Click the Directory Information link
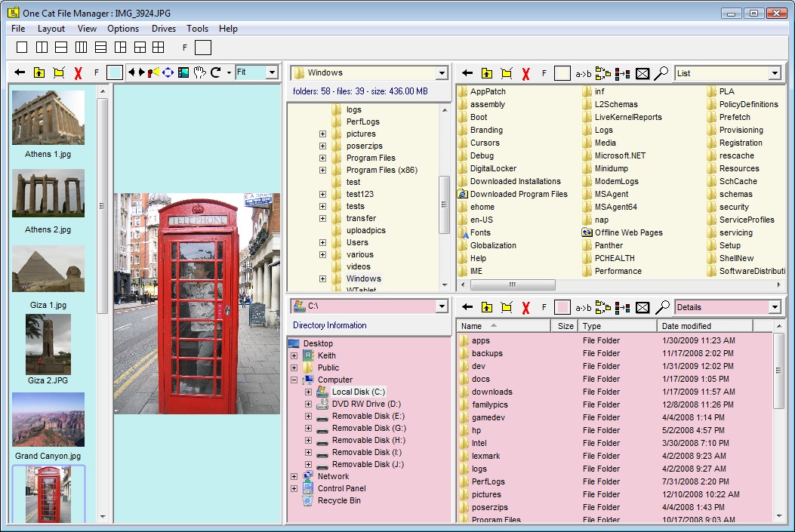This screenshot has width=795, height=532. pyautogui.click(x=330, y=325)
